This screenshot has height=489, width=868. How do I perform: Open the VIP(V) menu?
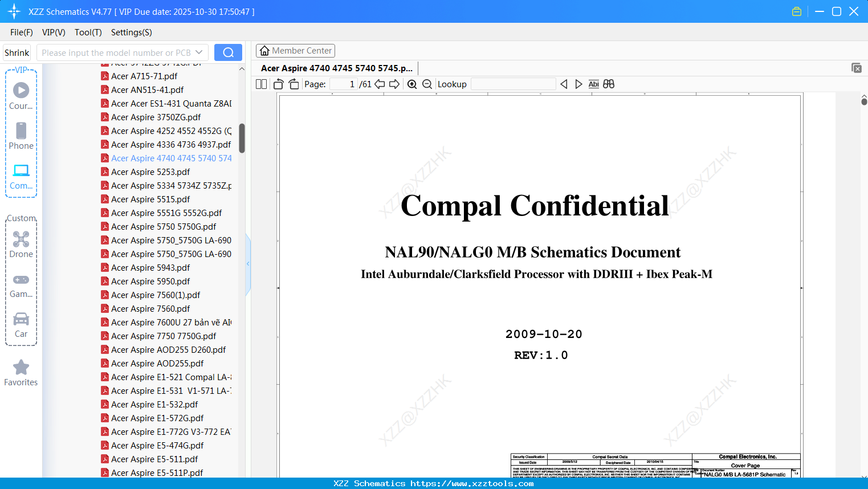click(54, 32)
